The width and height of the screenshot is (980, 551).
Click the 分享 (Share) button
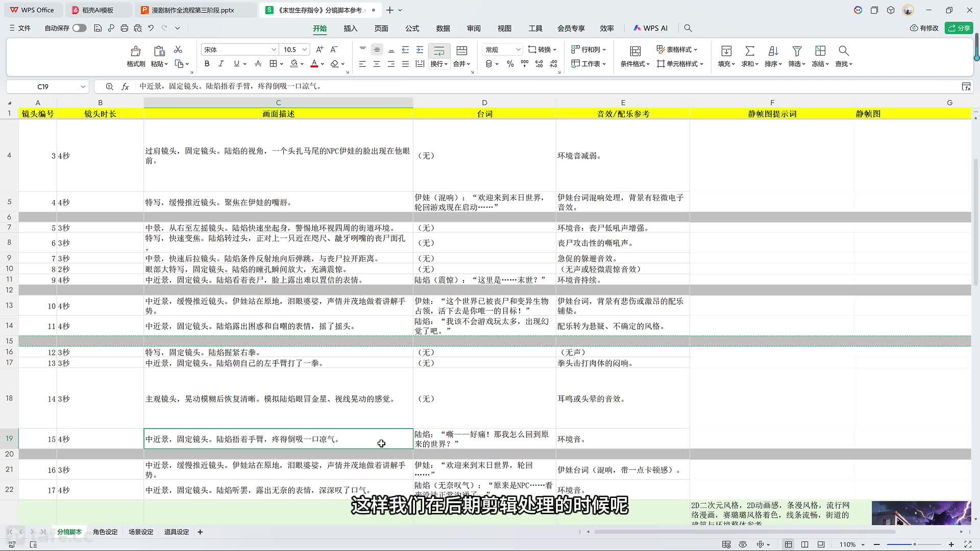point(959,28)
